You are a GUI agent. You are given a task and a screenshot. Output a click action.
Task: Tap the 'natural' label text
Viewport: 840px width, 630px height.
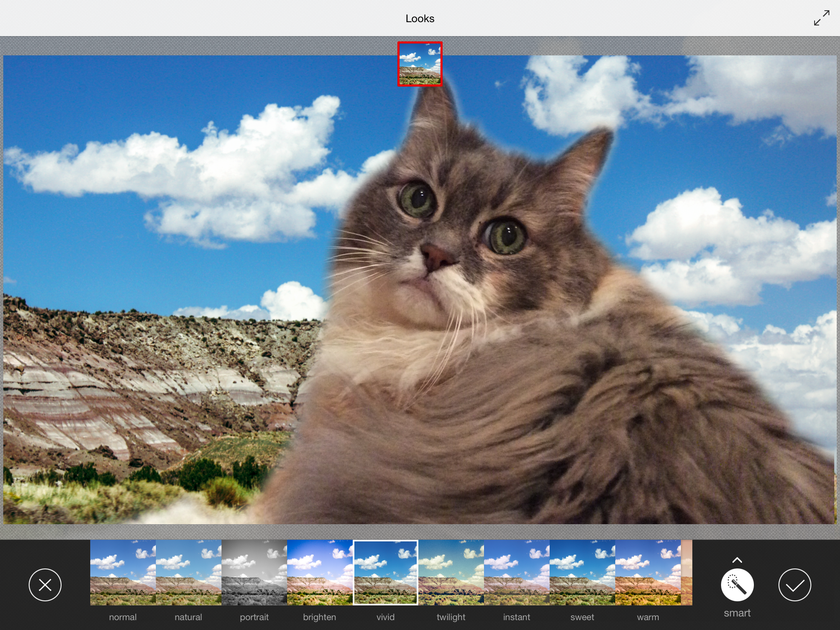(188, 617)
